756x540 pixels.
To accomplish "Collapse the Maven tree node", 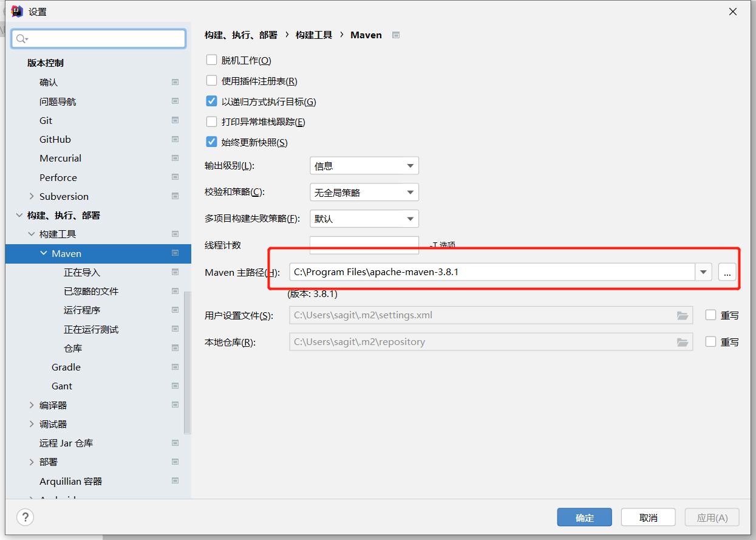I will coord(44,253).
